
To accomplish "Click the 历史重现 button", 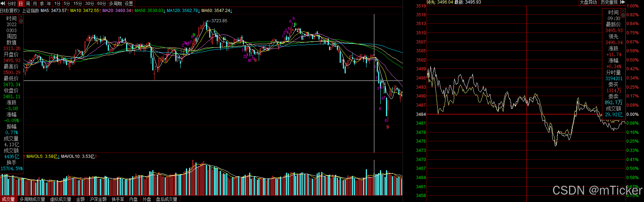I will [x=609, y=2].
